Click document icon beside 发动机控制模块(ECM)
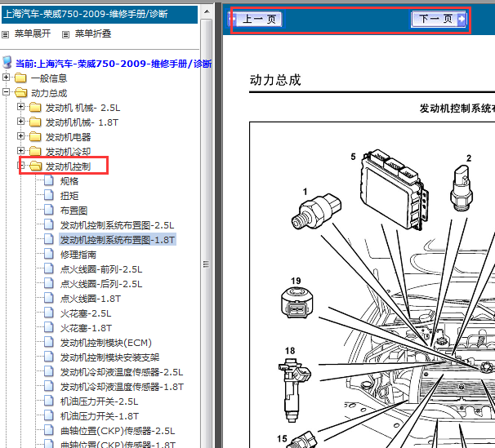This screenshot has height=448, width=495. point(49,342)
